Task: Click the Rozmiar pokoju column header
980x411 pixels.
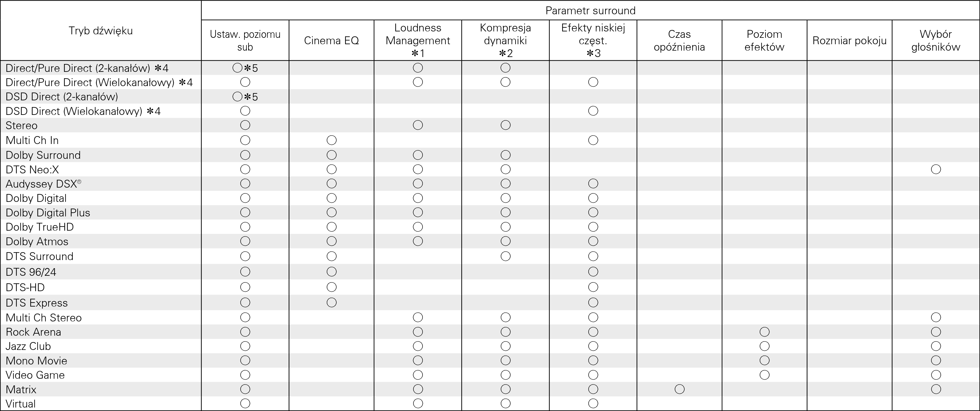Action: (849, 41)
